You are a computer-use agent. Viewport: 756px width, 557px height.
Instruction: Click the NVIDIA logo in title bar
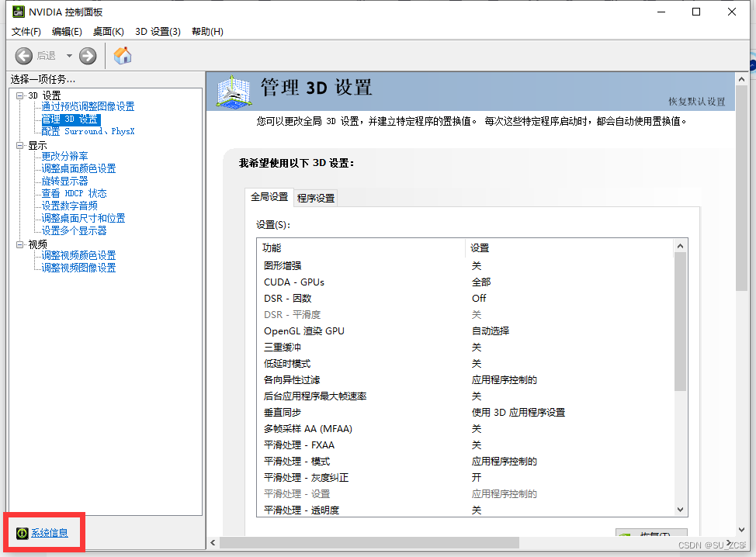coord(19,12)
